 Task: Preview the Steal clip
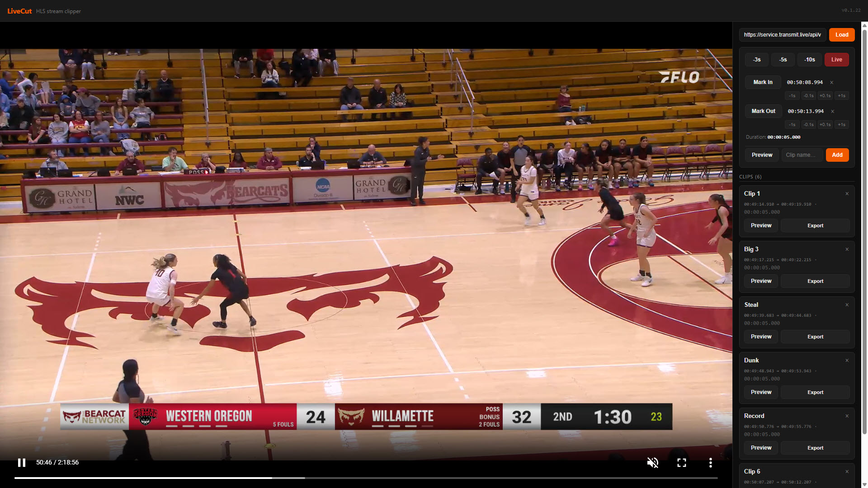click(x=761, y=337)
